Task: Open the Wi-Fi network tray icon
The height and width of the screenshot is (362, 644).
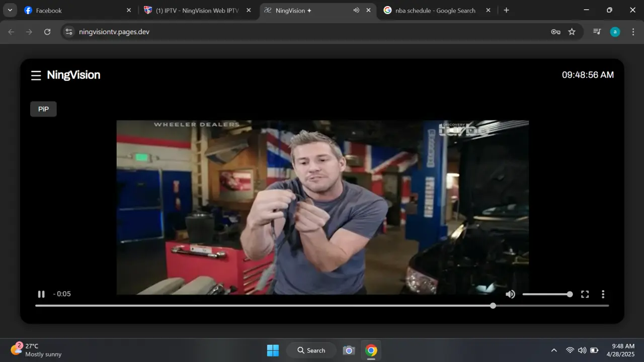Action: [x=570, y=350]
